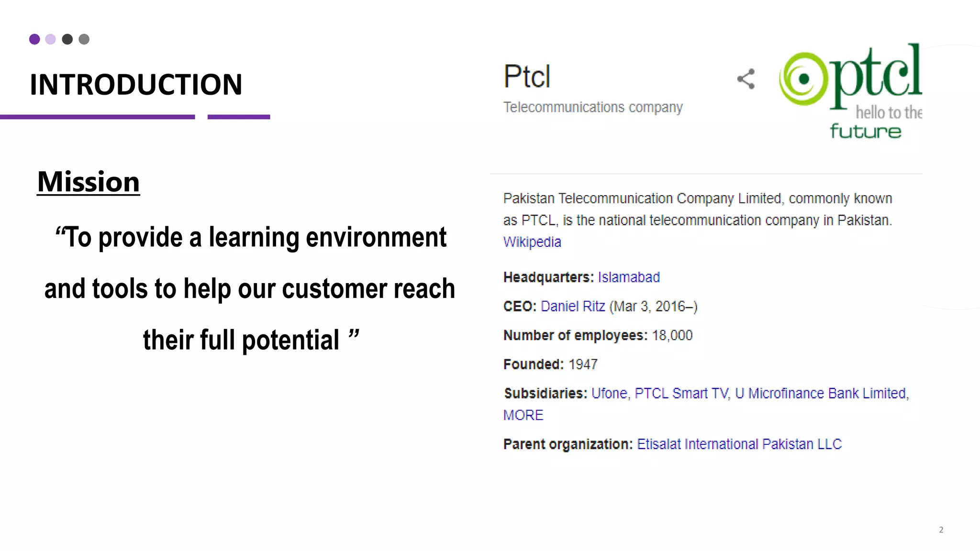Open the PTCL Smart TV link
Viewport: 980px width, 551px height.
[681, 393]
